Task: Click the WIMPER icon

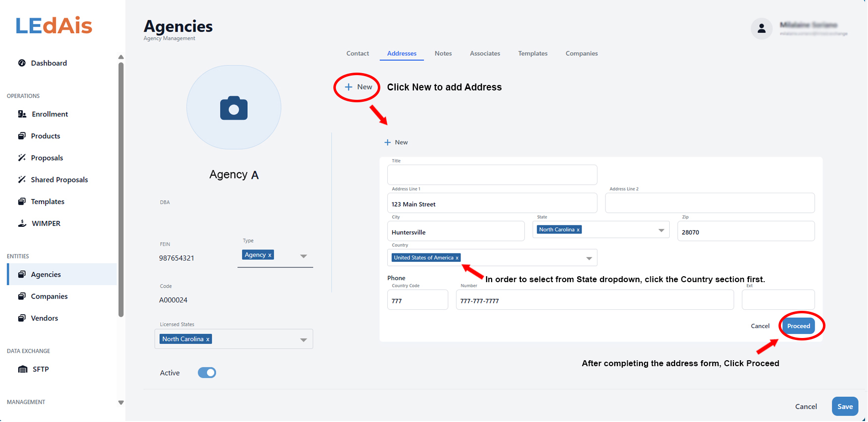Action: [22, 223]
